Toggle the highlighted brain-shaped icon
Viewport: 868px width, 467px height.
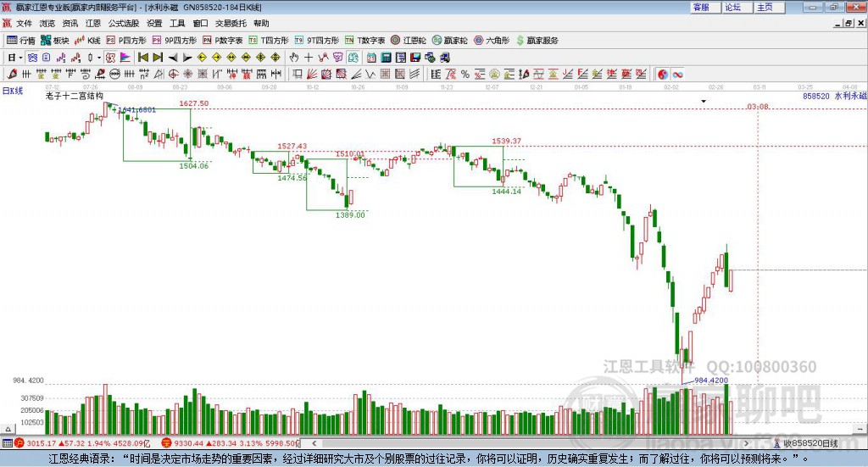click(353, 58)
